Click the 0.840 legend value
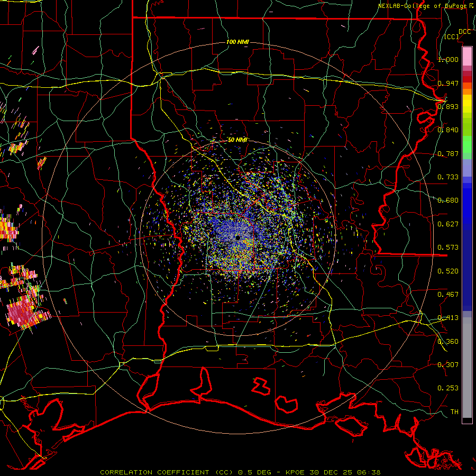Viewport: 476px width, 476px height. click(x=448, y=130)
